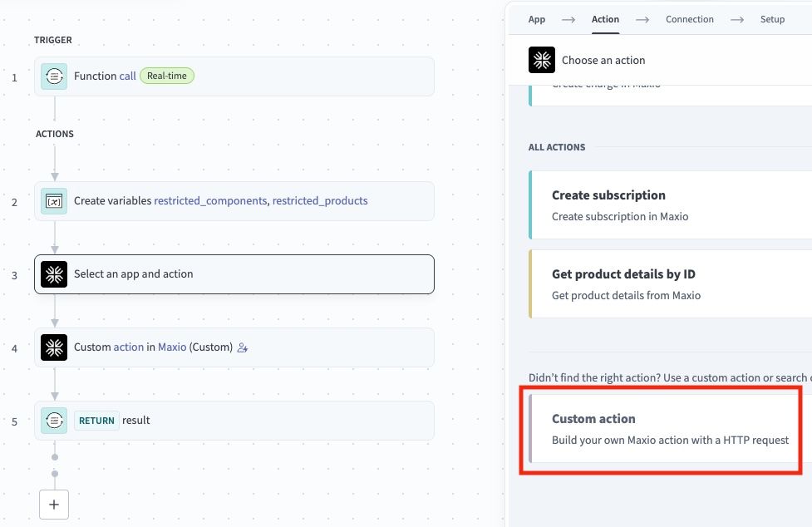Image resolution: width=812 pixels, height=527 pixels.
Task: Open the Action tab
Action: [605, 19]
